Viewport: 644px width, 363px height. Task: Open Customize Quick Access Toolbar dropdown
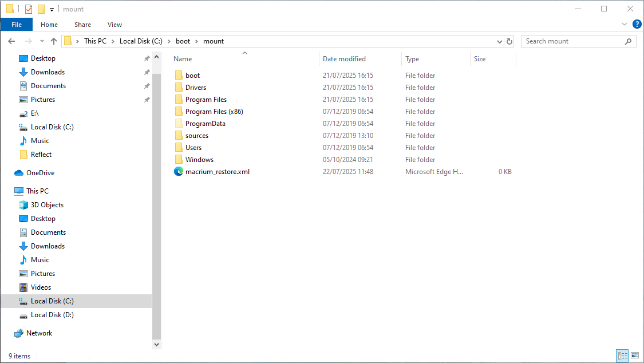[x=52, y=9]
